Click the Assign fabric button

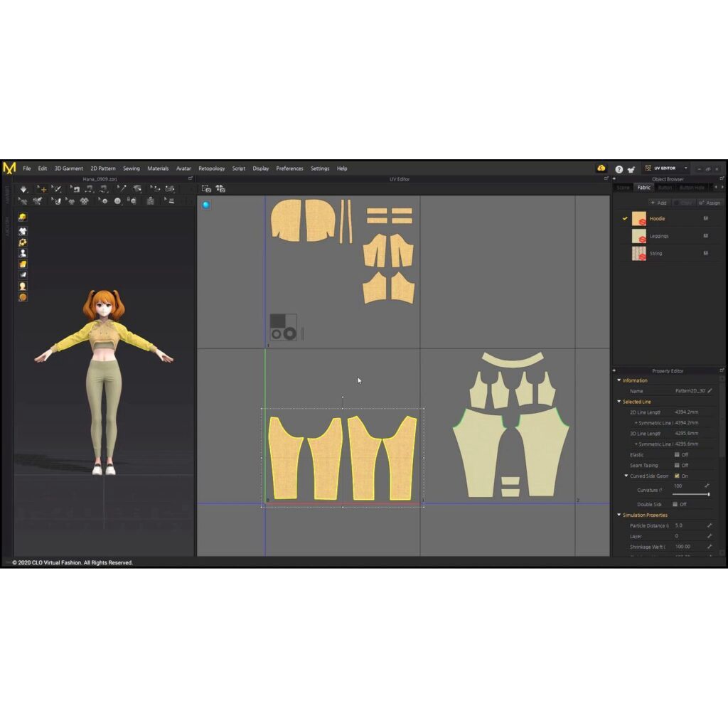click(x=710, y=203)
